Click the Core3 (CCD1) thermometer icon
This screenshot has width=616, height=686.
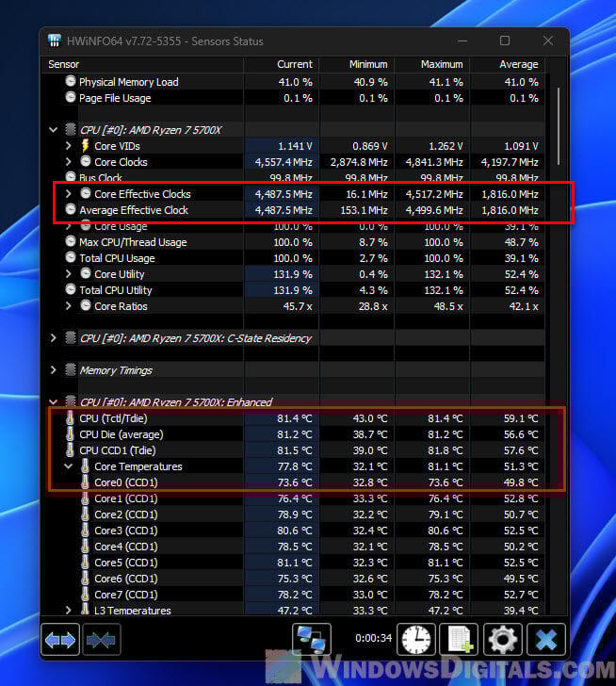[86, 531]
